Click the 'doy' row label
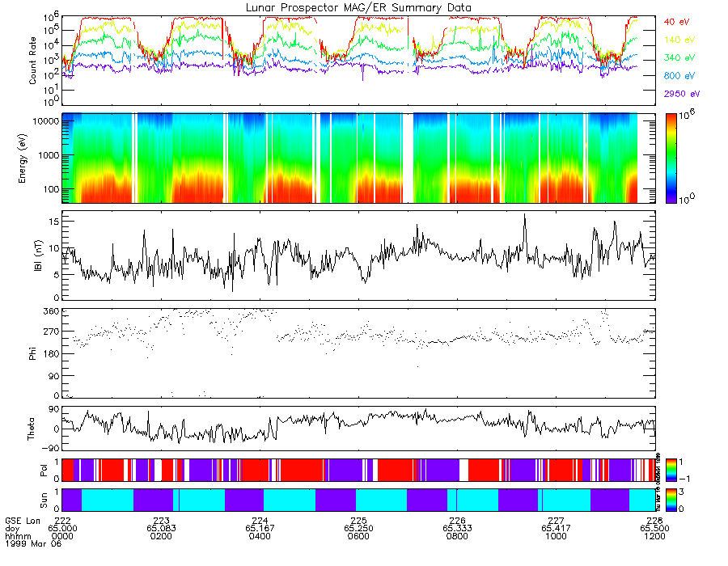728x566 pixels. (12, 529)
